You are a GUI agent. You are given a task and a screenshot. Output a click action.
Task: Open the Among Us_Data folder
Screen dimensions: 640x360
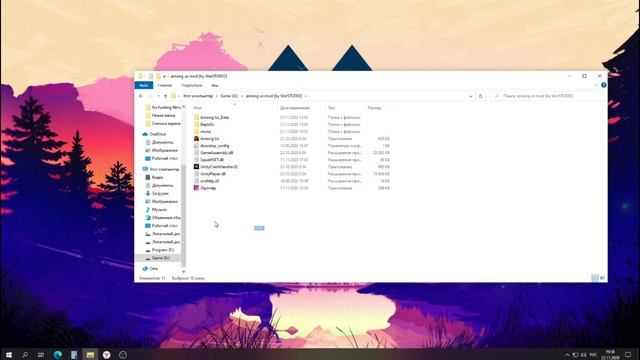pyautogui.click(x=214, y=118)
